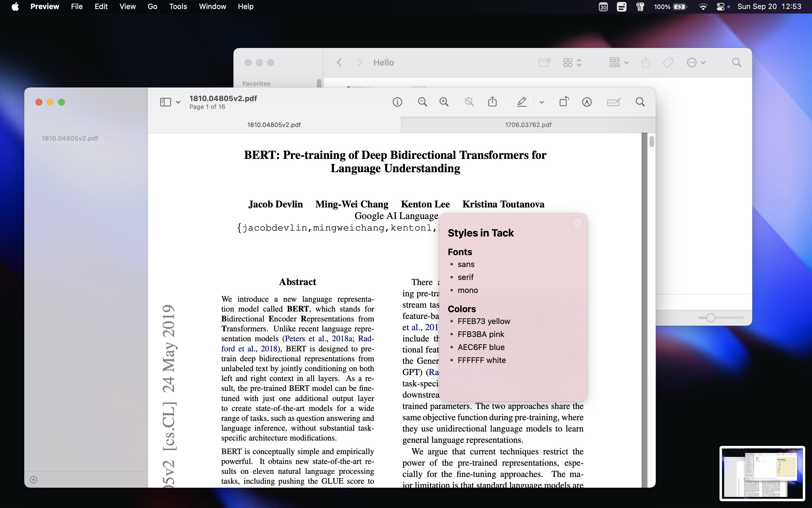The width and height of the screenshot is (812, 508).
Task: Open the screenshot thumbnail preview in corner
Action: click(x=762, y=473)
